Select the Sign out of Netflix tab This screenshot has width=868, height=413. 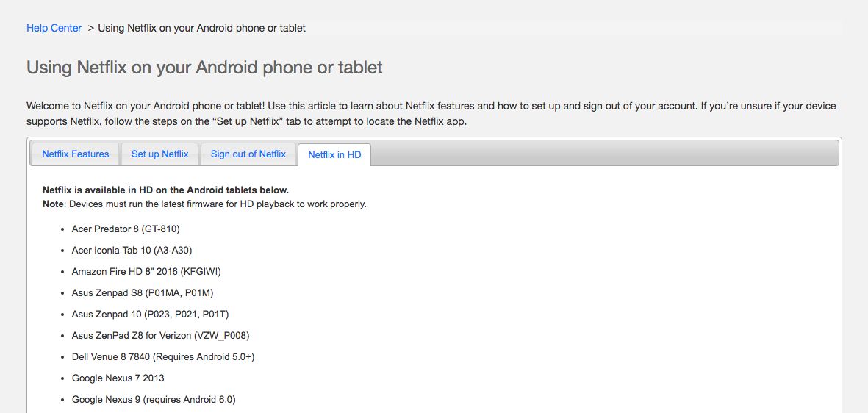[x=248, y=154]
